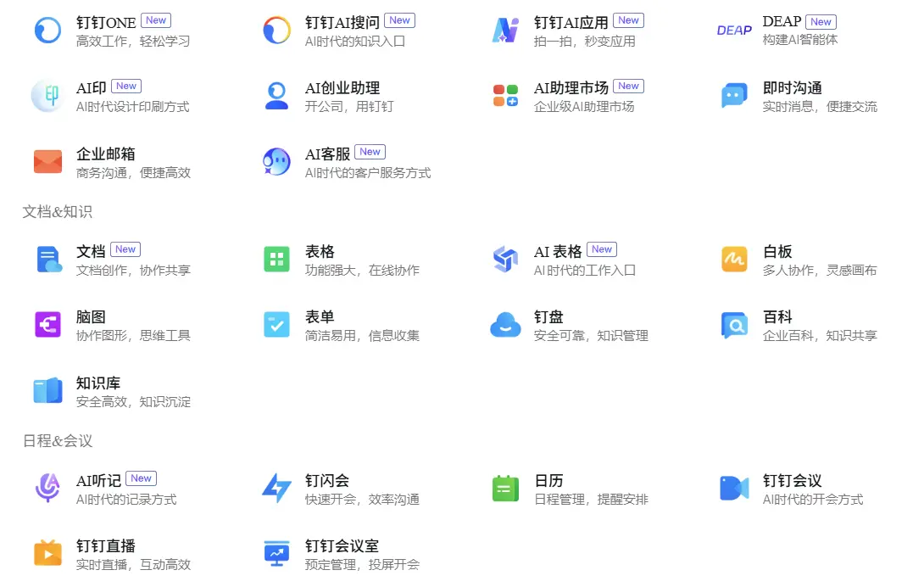This screenshot has width=924, height=587.
Task: Click the AI创业助理 person icon
Action: point(276,96)
